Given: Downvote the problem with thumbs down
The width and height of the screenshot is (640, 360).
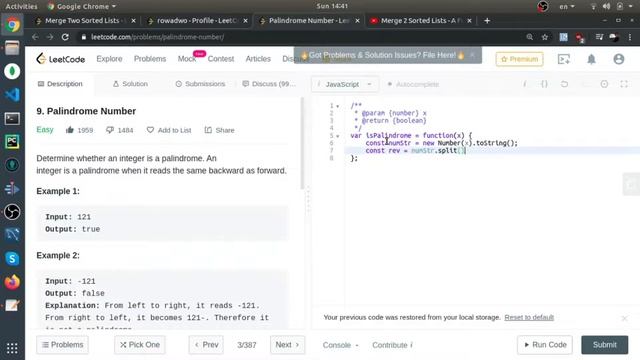Looking at the screenshot, I should 110,130.
